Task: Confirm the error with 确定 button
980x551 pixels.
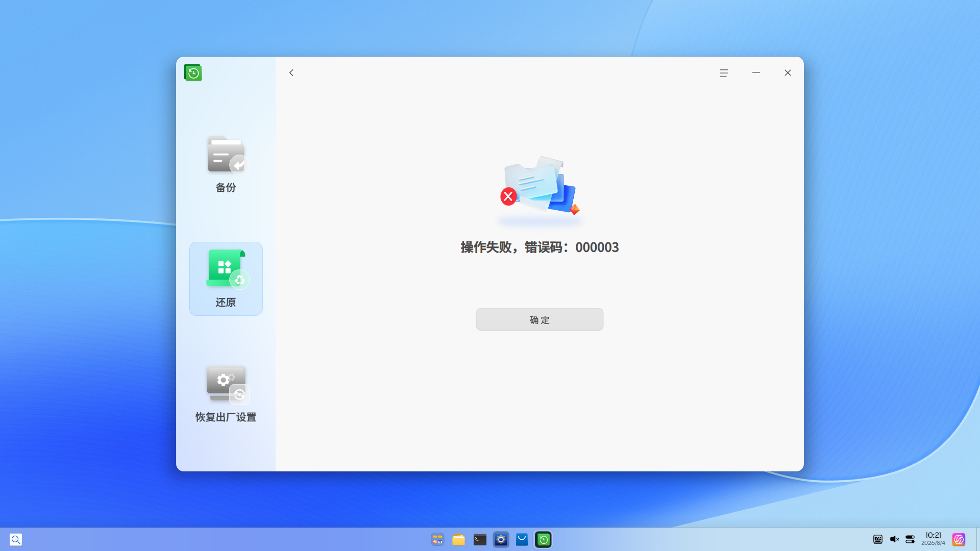Action: (x=540, y=319)
